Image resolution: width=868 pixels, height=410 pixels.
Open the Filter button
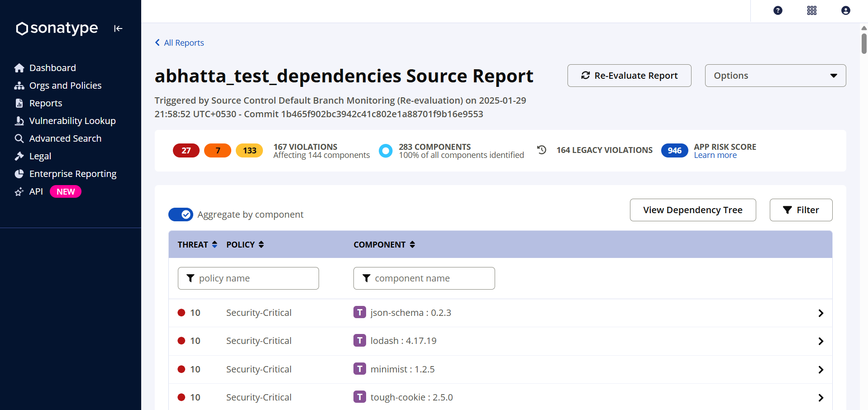click(801, 210)
